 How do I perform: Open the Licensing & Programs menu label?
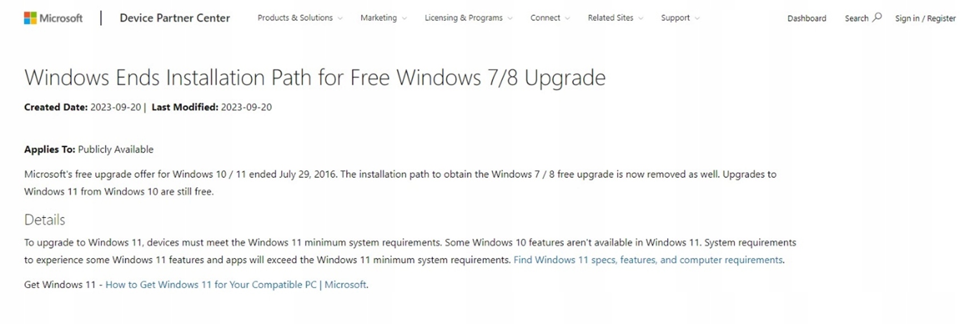[x=463, y=18]
